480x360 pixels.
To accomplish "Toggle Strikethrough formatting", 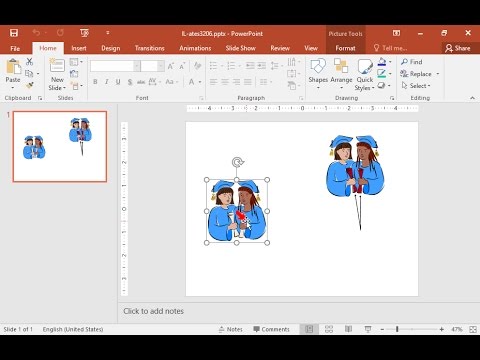I will (141, 82).
